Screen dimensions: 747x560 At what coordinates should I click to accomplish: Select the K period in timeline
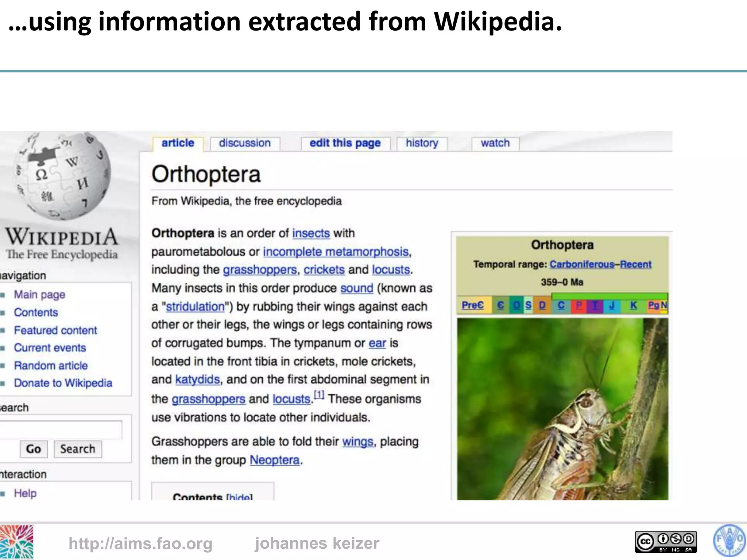tap(634, 305)
